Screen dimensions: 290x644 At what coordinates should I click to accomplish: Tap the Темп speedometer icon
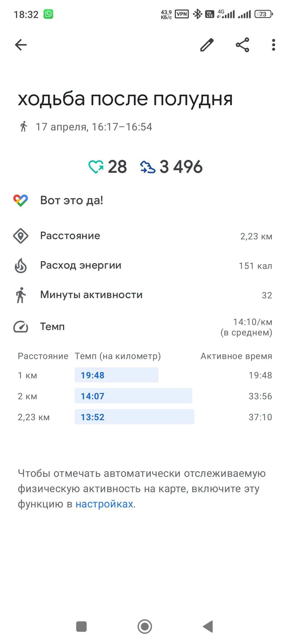click(x=21, y=327)
